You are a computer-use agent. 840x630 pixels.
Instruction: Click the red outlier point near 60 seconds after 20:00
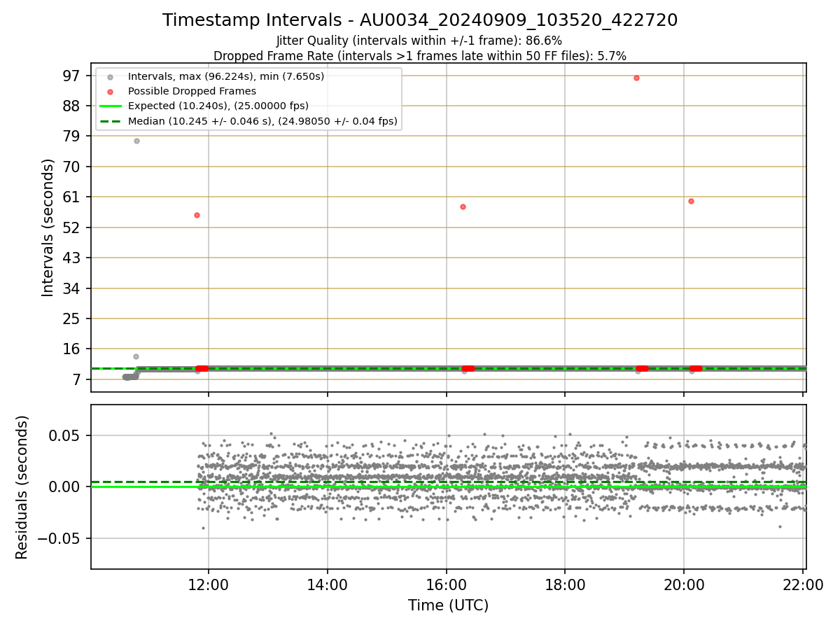[x=691, y=201]
